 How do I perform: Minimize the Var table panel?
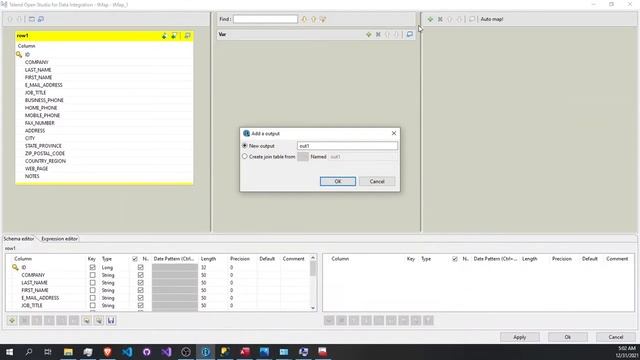point(409,35)
